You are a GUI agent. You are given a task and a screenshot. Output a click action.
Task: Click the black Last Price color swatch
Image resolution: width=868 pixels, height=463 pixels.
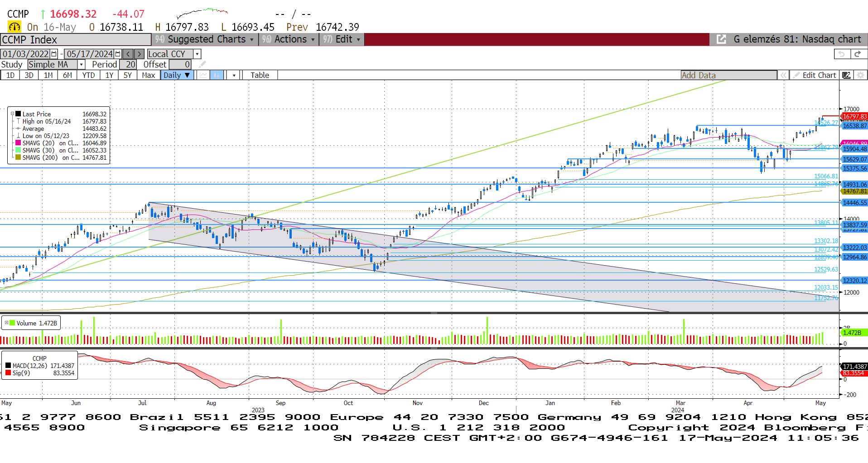(18, 114)
